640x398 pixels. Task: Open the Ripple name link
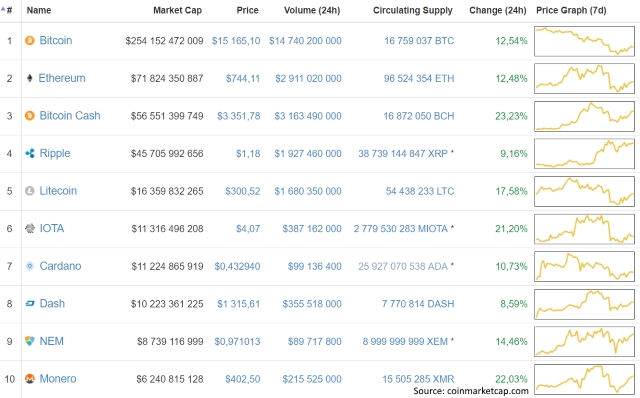tap(55, 153)
